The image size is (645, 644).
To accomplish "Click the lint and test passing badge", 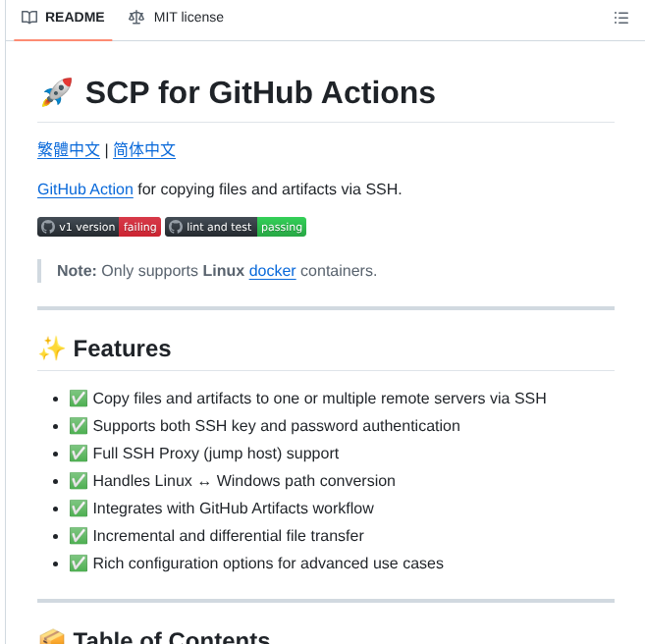I will tap(236, 227).
